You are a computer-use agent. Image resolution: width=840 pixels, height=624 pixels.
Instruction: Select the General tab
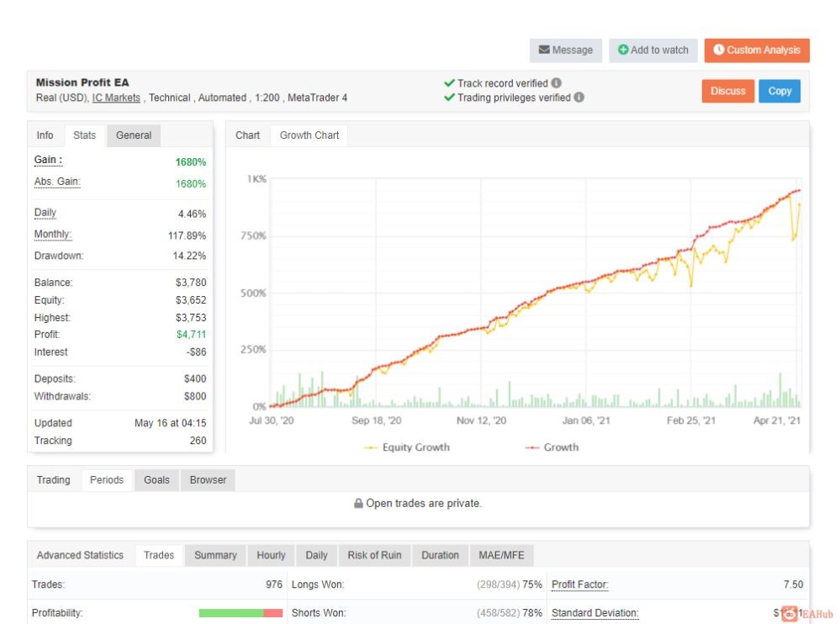134,135
